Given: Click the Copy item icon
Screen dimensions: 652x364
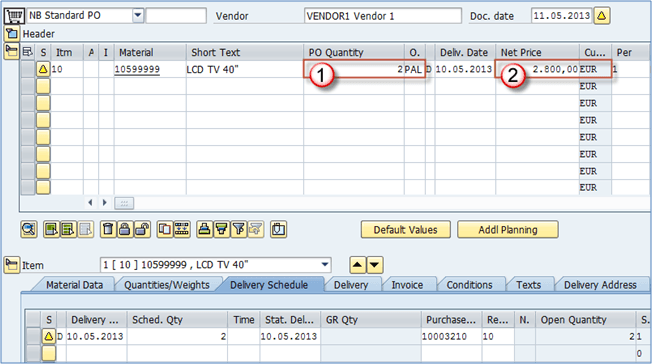Looking at the screenshot, I should click(x=165, y=229).
